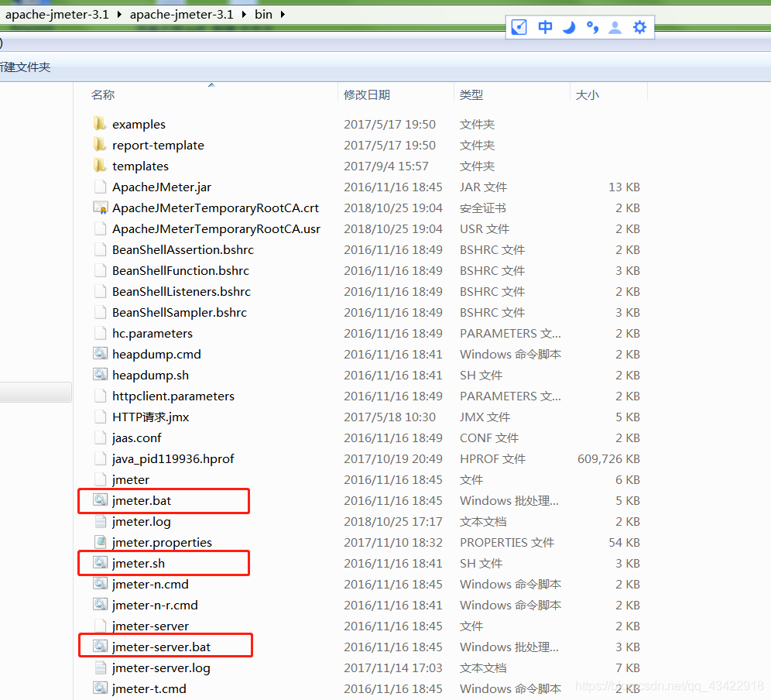
Task: Sort by the 修改日期 column header
Action: 367,94
